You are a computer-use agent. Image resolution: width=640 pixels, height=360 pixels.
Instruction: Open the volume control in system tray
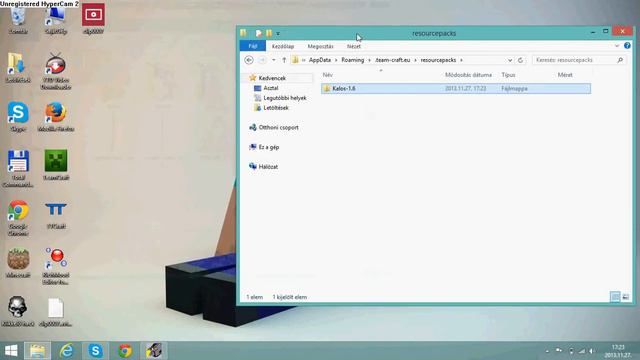(591, 351)
